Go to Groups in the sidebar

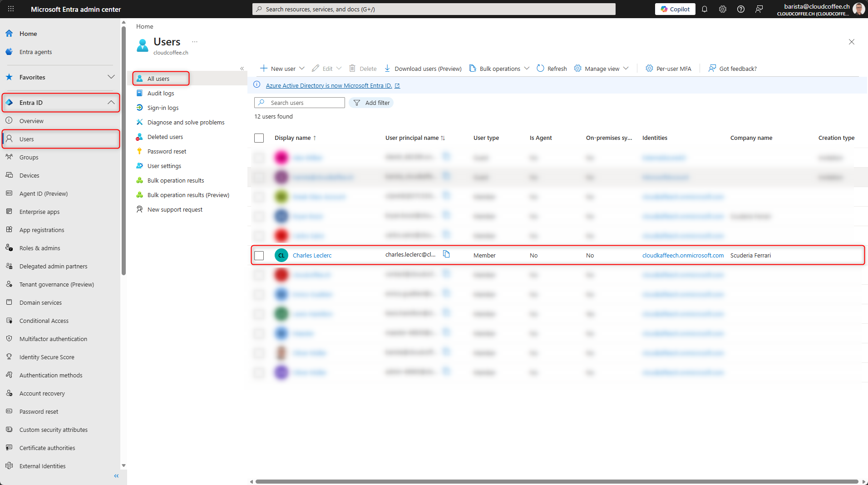click(x=29, y=157)
